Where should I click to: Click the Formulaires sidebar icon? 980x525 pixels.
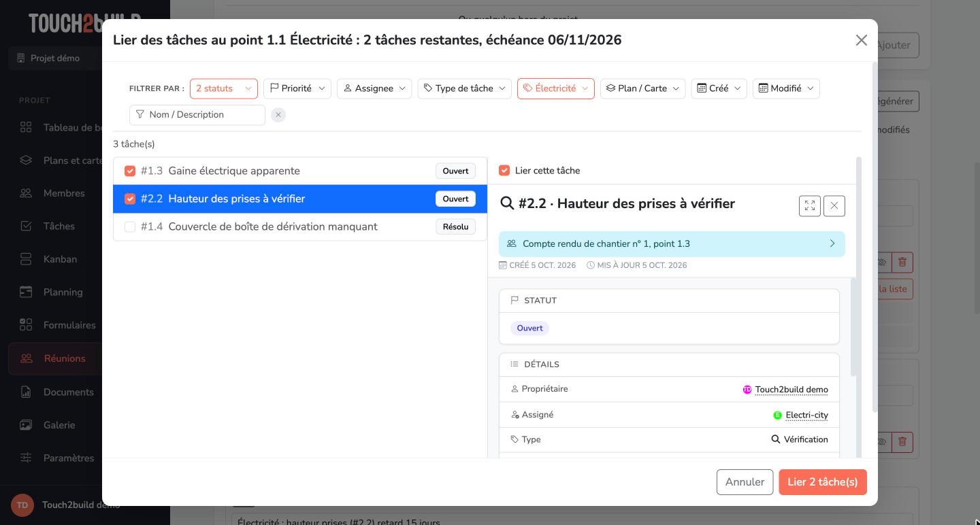(26, 325)
